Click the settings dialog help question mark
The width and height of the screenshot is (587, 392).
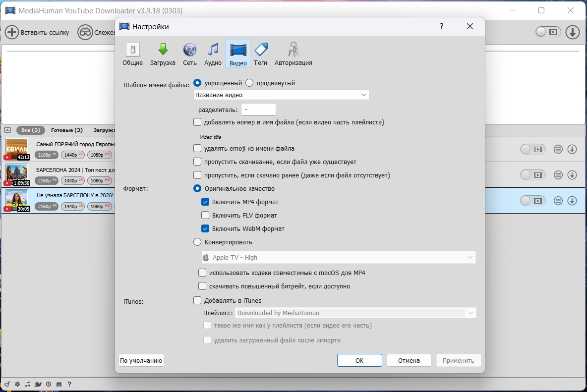(x=442, y=26)
